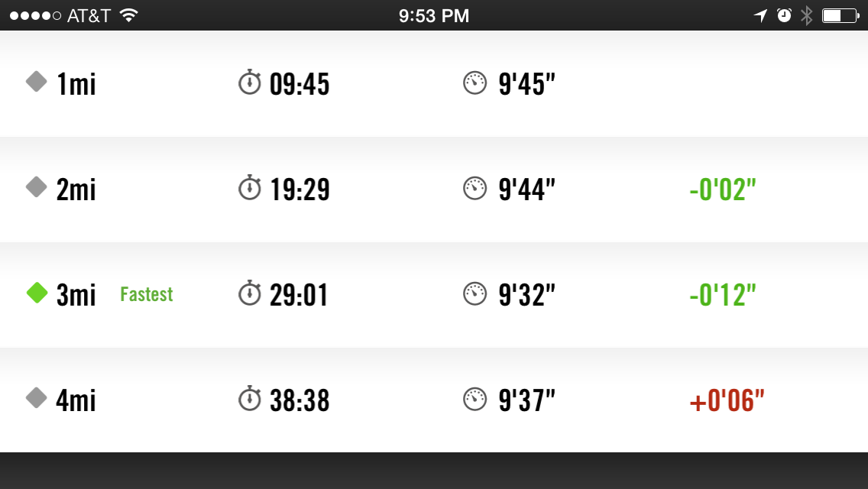Tap the 9:53 PM status bar clock
Screen dimensions: 868x489
click(x=434, y=15)
